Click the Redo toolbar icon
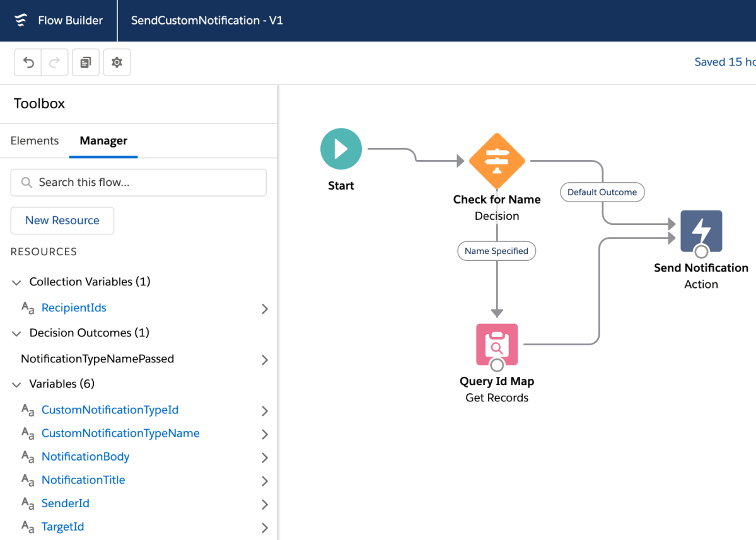 tap(55, 62)
